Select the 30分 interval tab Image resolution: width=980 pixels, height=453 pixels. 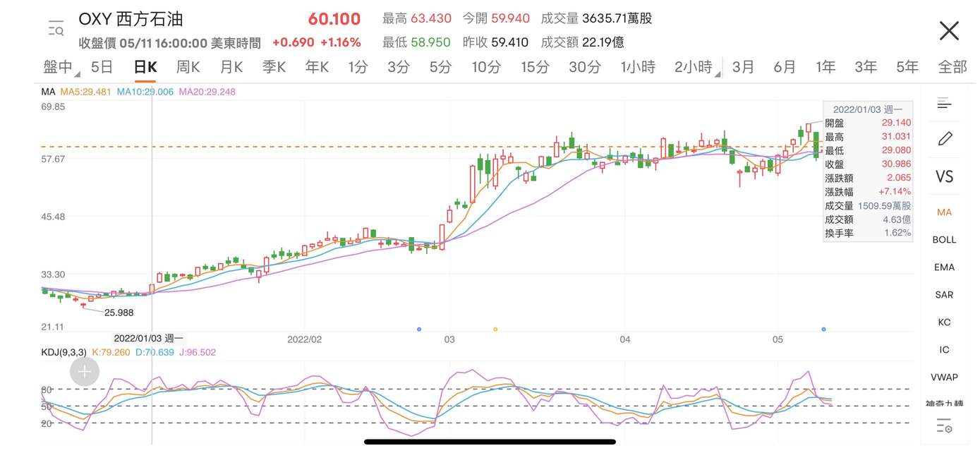tap(585, 67)
